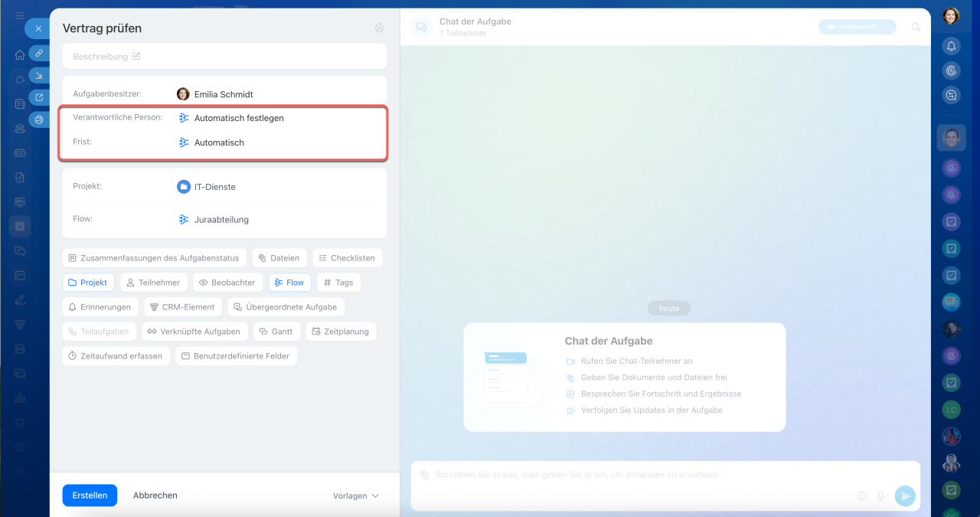Toggle the Projekt chip off

(x=88, y=283)
